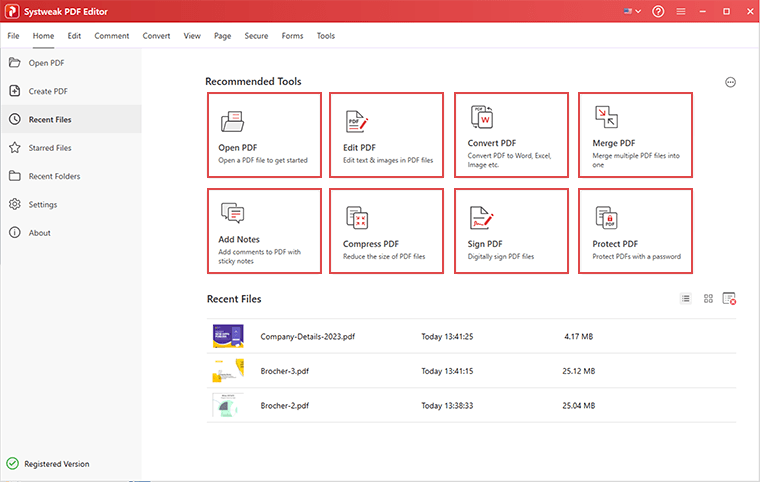Clear the recent files list icon
The width and height of the screenshot is (760, 482).
click(x=729, y=299)
